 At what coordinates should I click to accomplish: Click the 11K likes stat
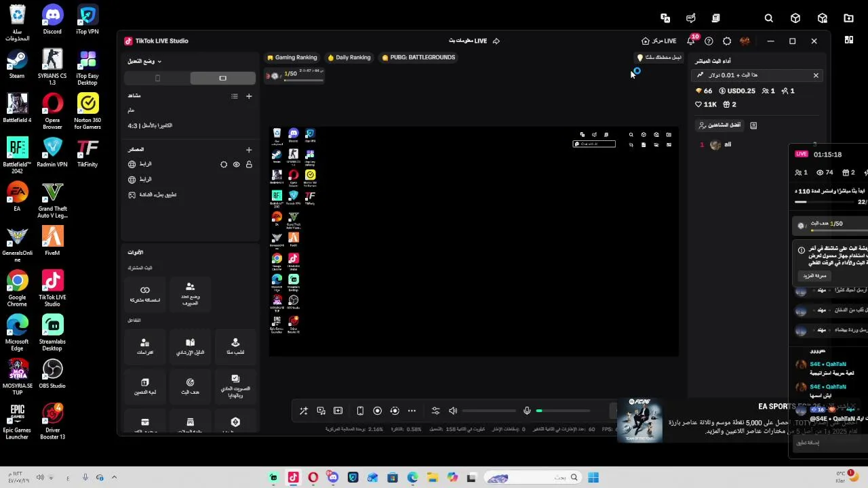tap(706, 104)
